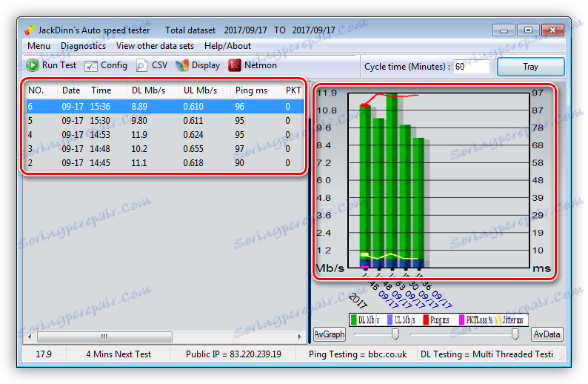Click the AvData button

pos(547,334)
